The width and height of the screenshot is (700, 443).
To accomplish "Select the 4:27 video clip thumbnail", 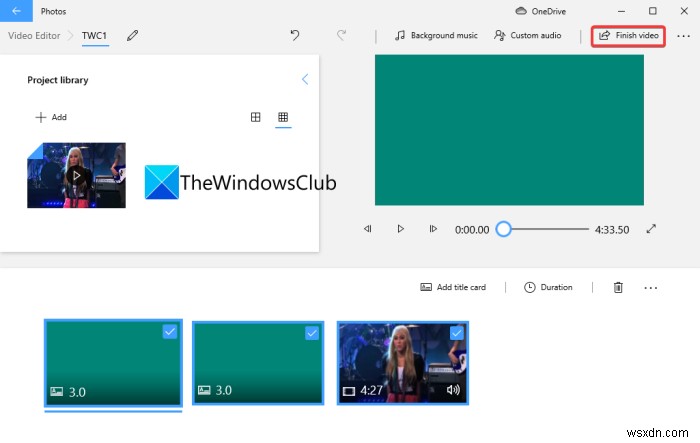I will [x=403, y=363].
